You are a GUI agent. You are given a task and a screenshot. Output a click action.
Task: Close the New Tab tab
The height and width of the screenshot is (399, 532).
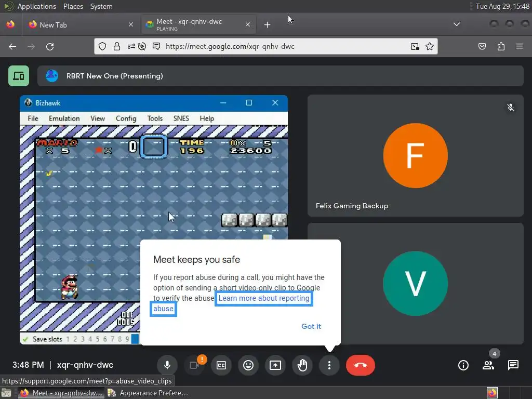[131, 24]
